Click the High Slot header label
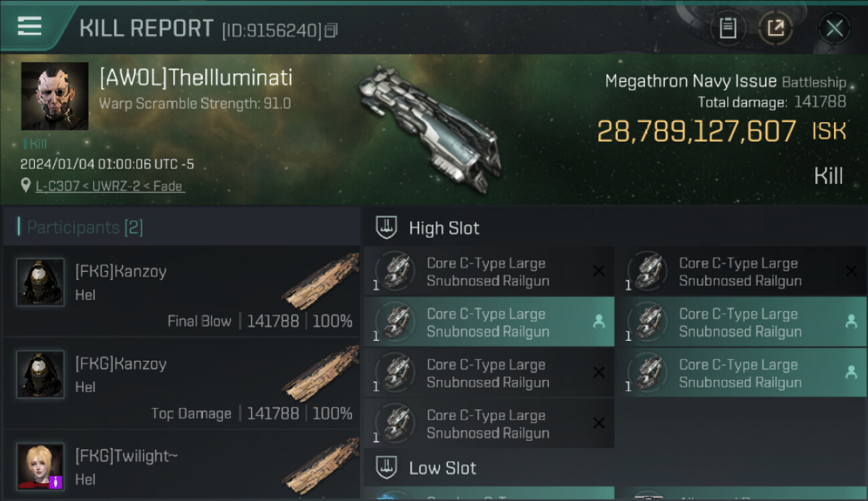 (x=444, y=228)
